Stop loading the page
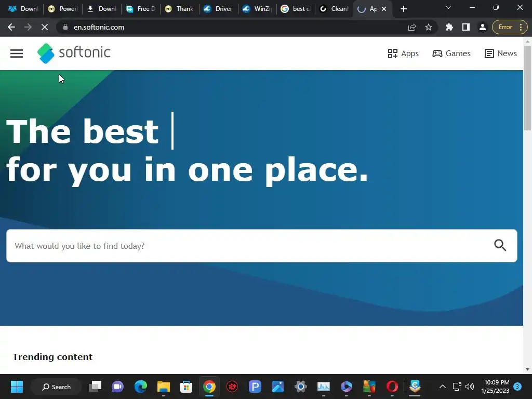Viewport: 532px width, 399px height. pos(45,27)
